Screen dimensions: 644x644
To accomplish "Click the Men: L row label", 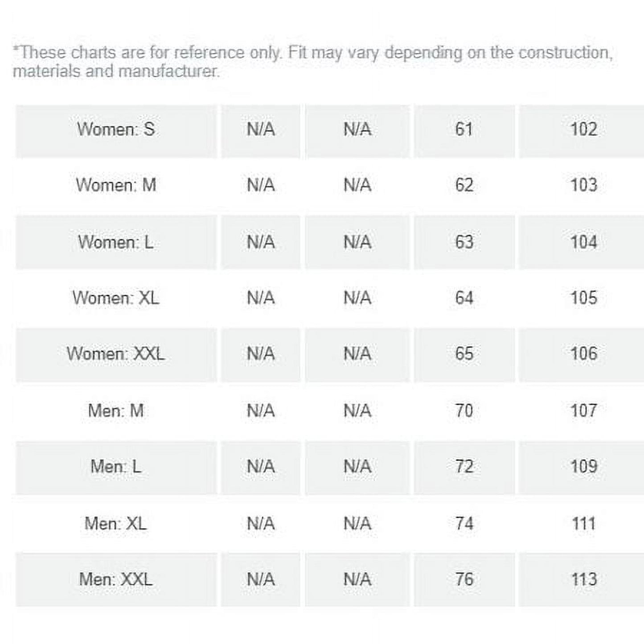I will tap(116, 467).
